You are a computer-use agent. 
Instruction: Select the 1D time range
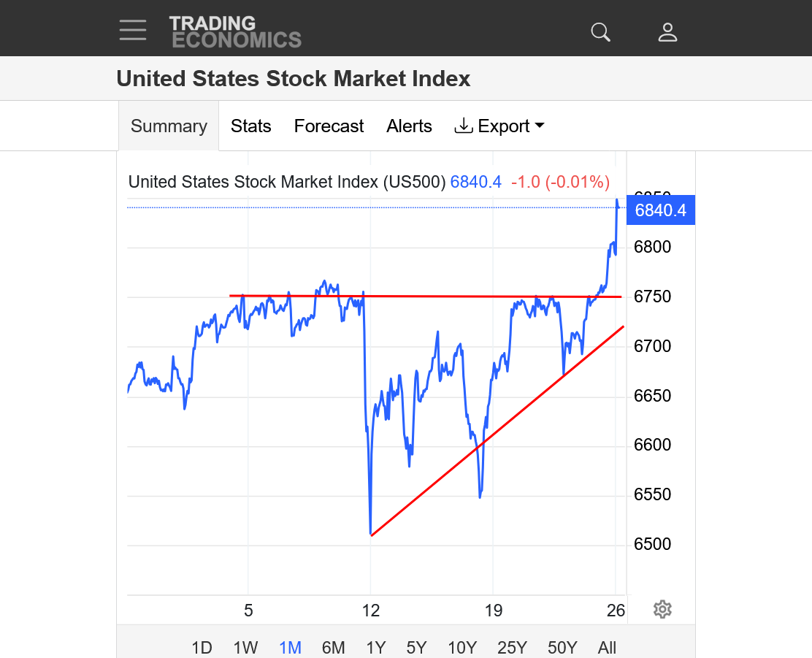click(x=202, y=647)
